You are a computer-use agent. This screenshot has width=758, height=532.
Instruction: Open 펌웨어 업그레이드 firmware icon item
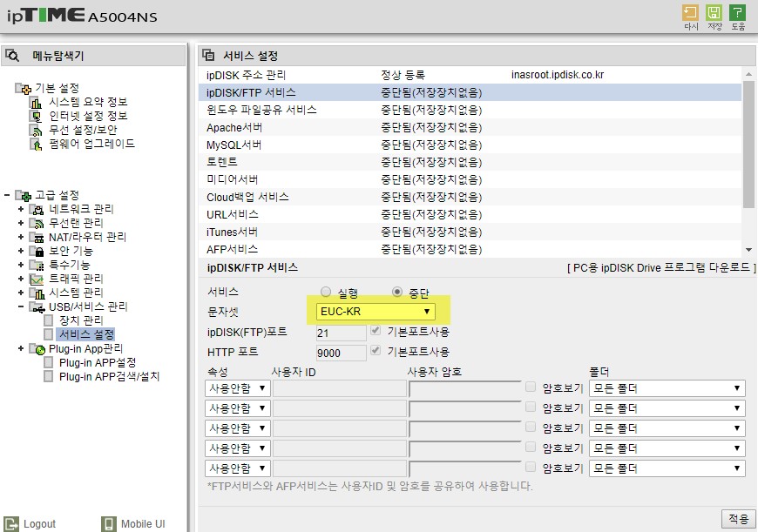coord(36,144)
